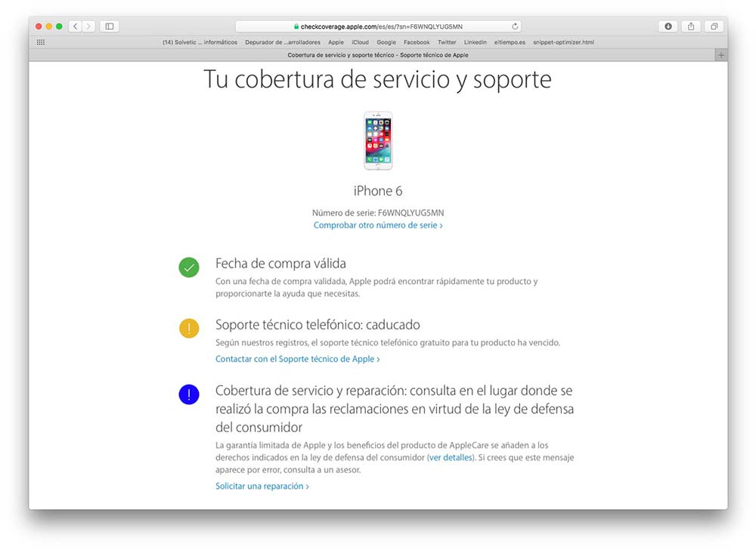Open the snippet-optimizer.html bookmark
This screenshot has width=756, height=550.
point(564,42)
